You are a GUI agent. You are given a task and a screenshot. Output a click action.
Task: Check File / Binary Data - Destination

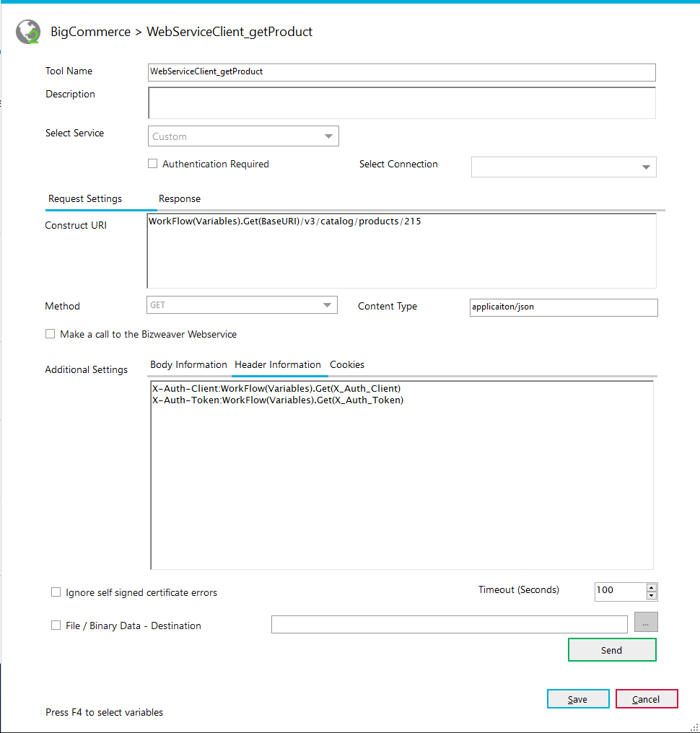56,626
